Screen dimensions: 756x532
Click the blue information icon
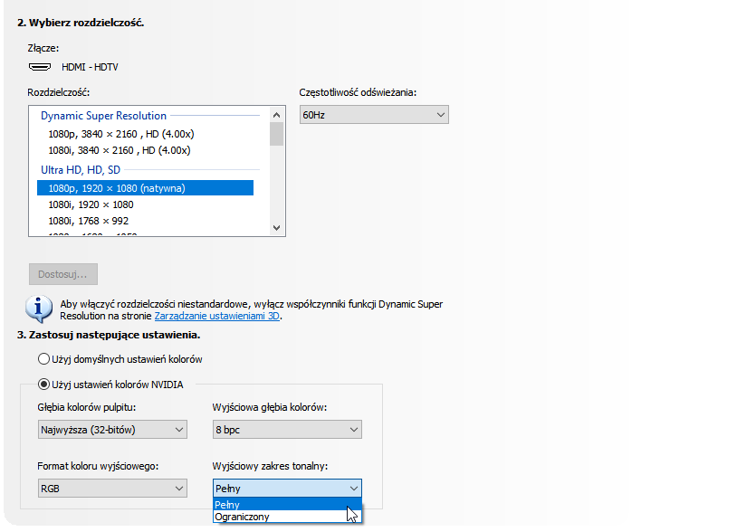[38, 309]
